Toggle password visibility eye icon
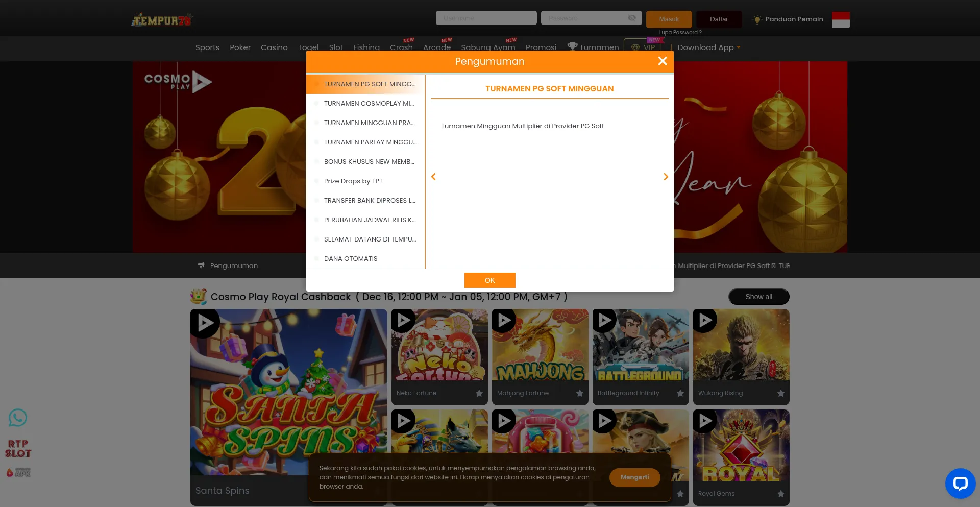 coord(631,18)
